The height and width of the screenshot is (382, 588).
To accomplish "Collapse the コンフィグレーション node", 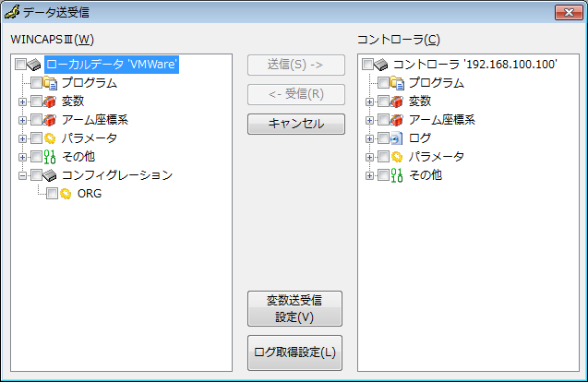I will tap(22, 175).
